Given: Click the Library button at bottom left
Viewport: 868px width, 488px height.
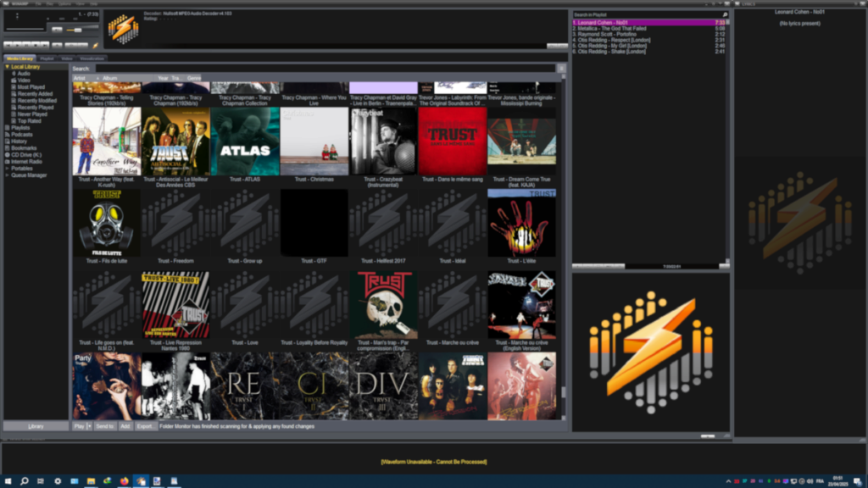Looking at the screenshot, I should pyautogui.click(x=36, y=427).
